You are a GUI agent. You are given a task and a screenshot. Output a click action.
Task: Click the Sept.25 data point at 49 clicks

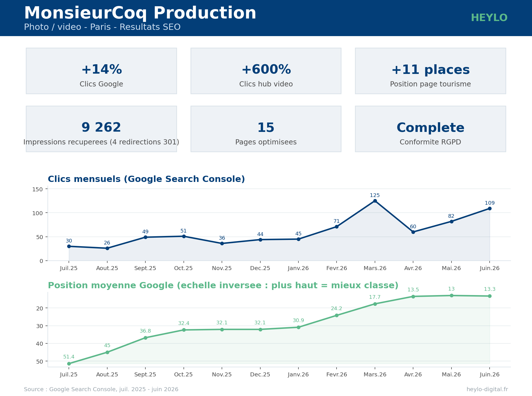click(145, 237)
